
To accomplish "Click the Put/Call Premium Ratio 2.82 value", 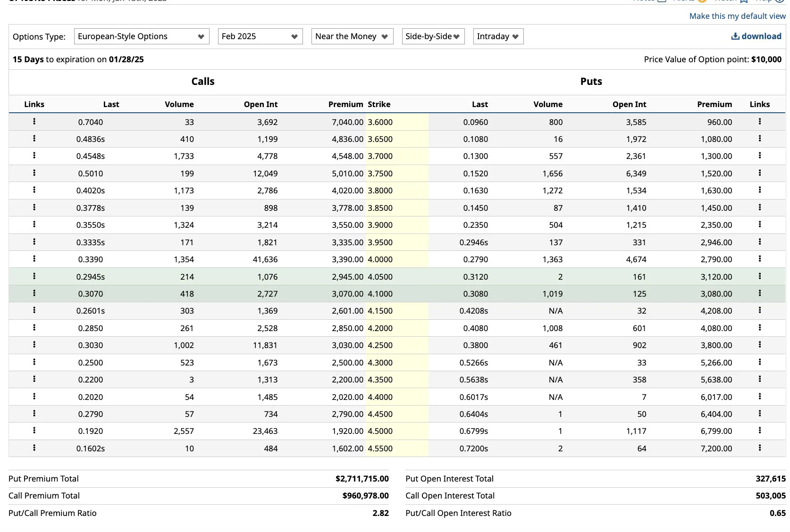I will click(x=381, y=513).
